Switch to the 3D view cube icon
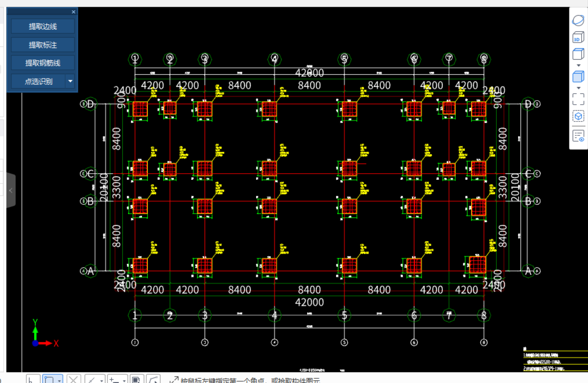588x383 pixels. (x=578, y=38)
